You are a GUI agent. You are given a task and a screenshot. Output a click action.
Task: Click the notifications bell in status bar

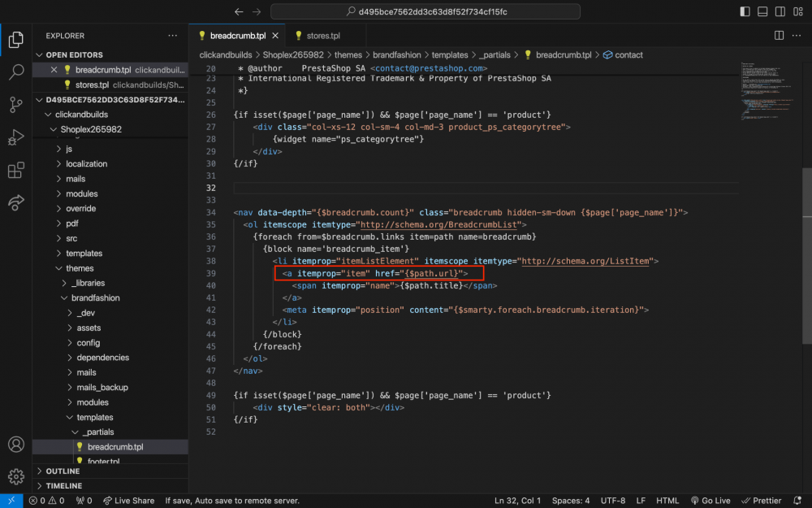pyautogui.click(x=799, y=500)
